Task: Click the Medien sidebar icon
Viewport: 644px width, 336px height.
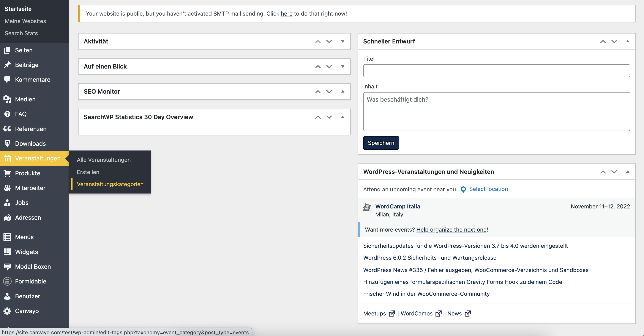Action: 7,99
